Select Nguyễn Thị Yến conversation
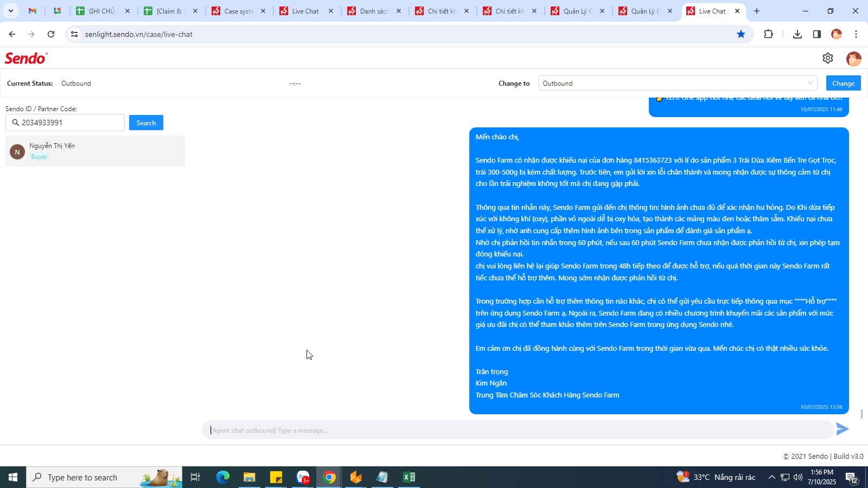Viewport: 868px width, 488px height. click(95, 151)
